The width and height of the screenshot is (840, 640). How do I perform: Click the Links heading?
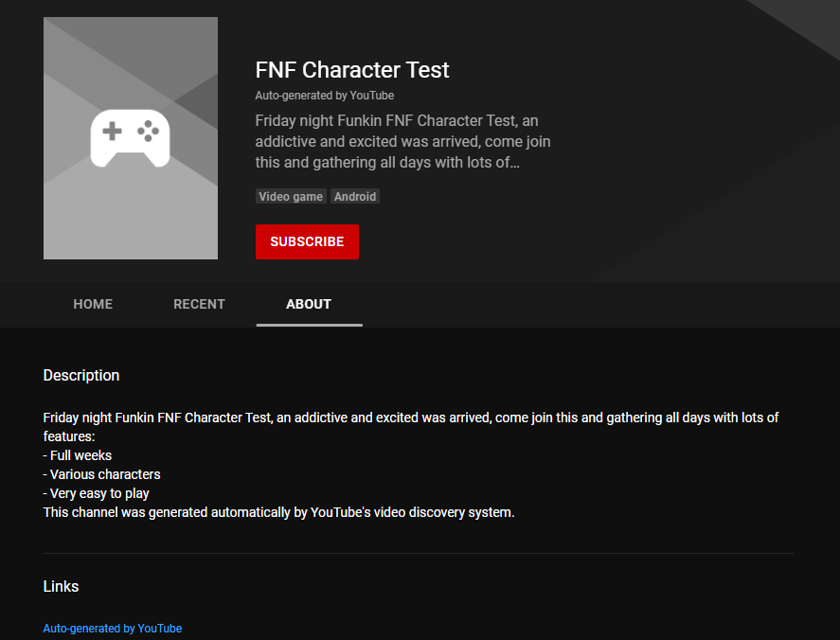point(61,586)
